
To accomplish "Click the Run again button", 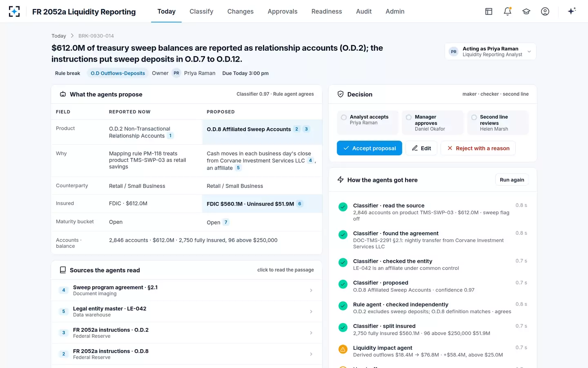I will (x=512, y=180).
